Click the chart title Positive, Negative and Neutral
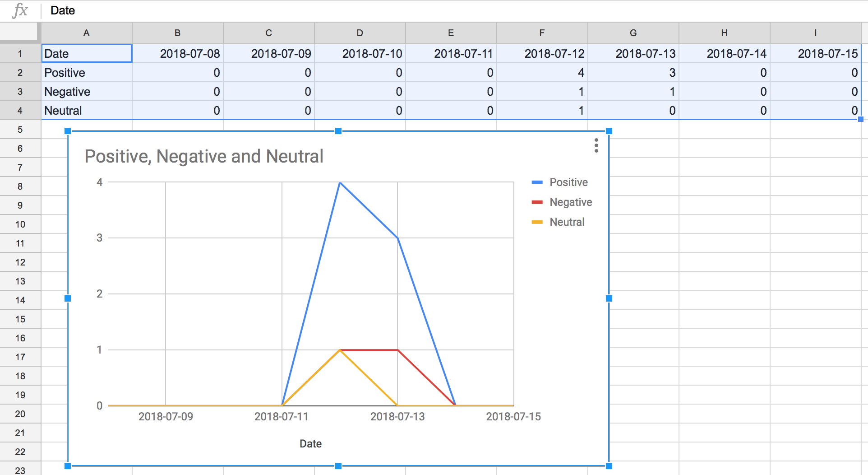This screenshot has height=475, width=868. 204,156
